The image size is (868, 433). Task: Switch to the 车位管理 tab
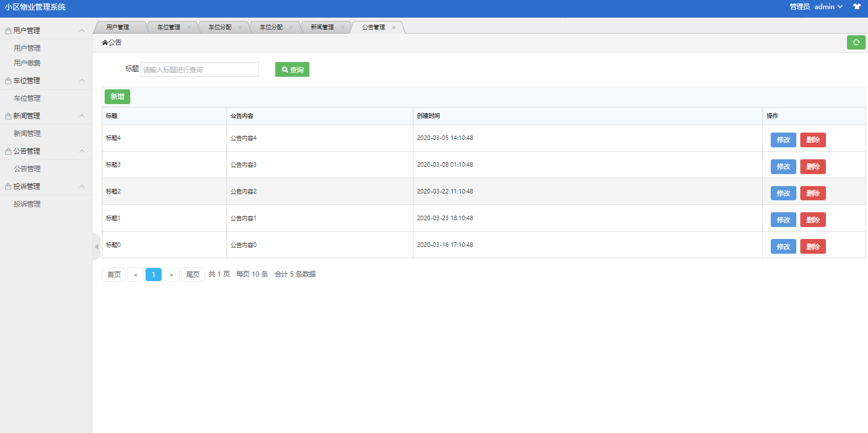click(x=169, y=27)
